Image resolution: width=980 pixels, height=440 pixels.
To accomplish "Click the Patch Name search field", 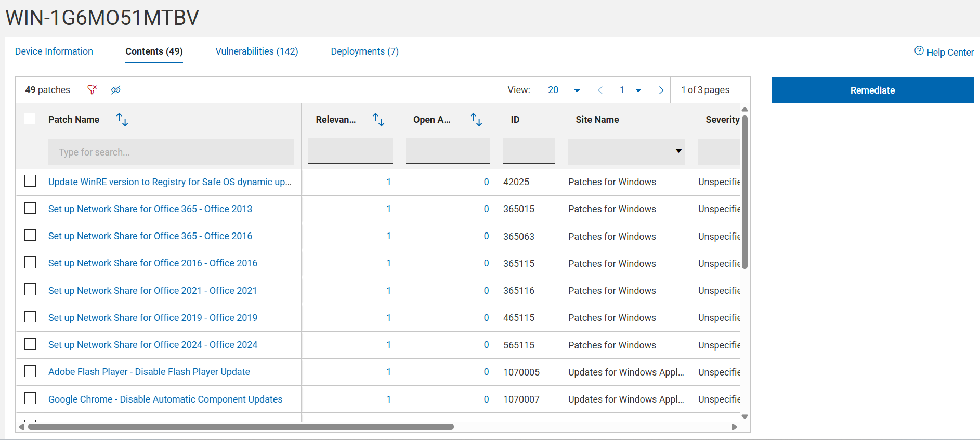I will (x=171, y=152).
